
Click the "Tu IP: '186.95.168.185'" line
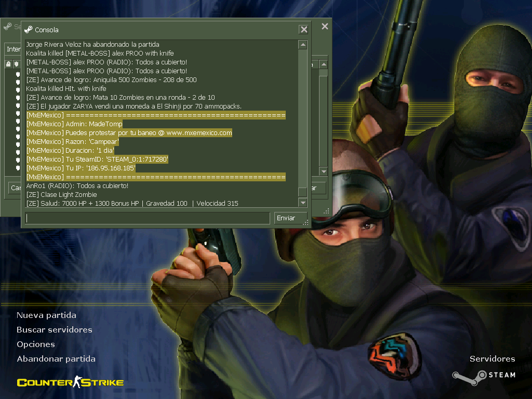tap(81, 168)
